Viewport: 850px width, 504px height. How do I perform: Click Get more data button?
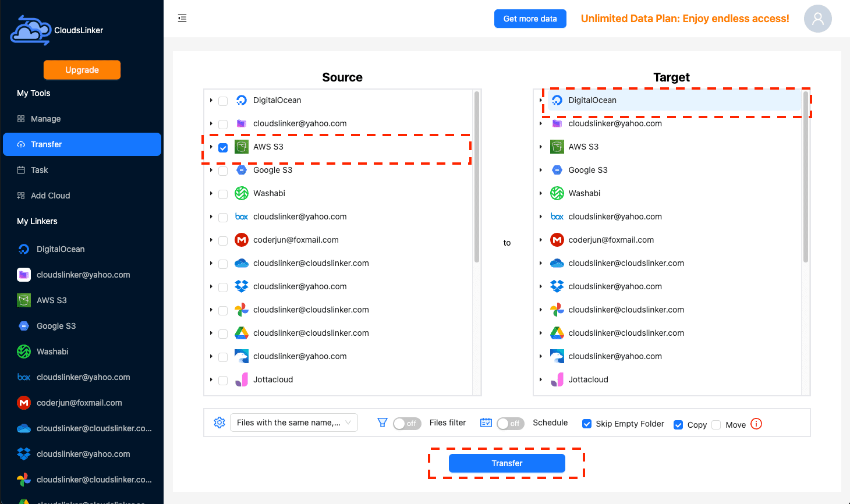coord(530,19)
